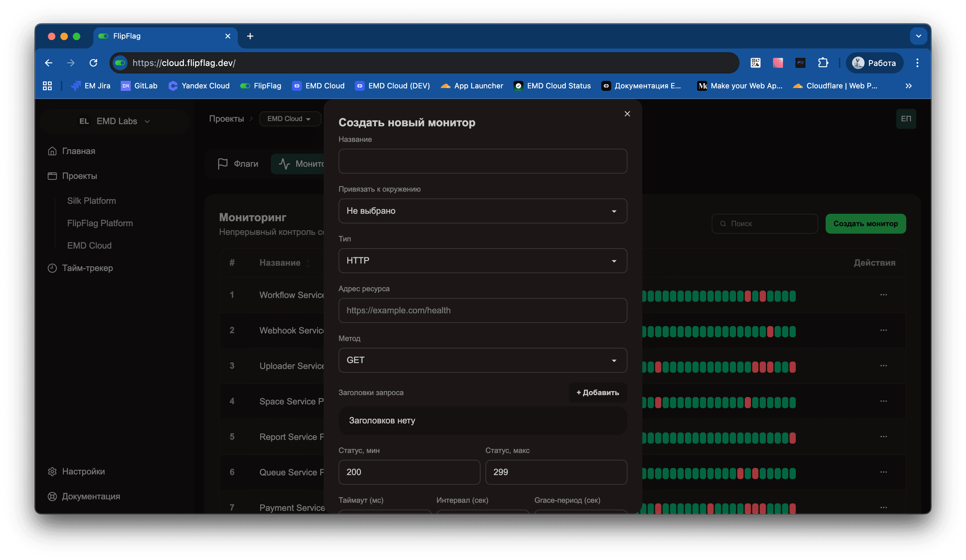Click the Статус, макс field with 299
The image size is (966, 560).
(556, 472)
